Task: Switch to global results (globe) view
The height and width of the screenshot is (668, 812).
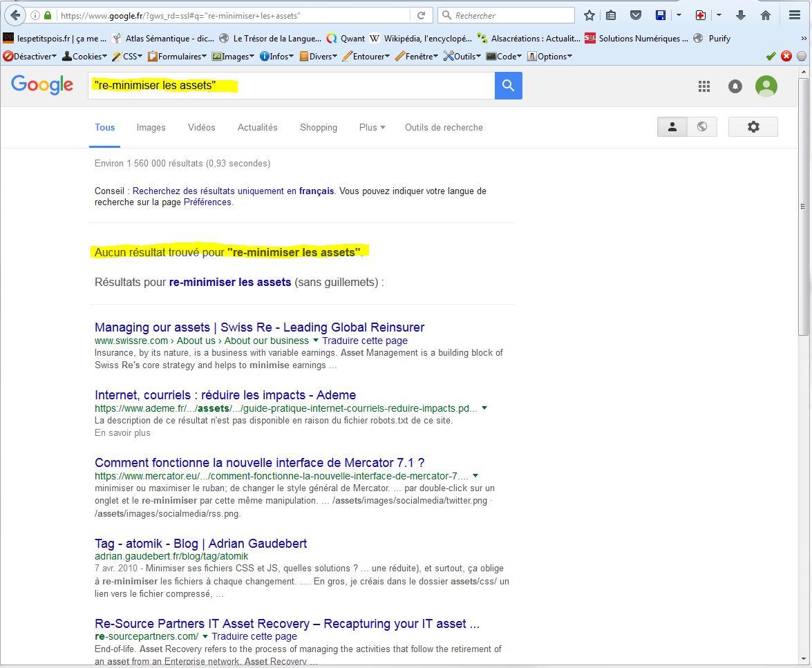Action: (x=702, y=127)
